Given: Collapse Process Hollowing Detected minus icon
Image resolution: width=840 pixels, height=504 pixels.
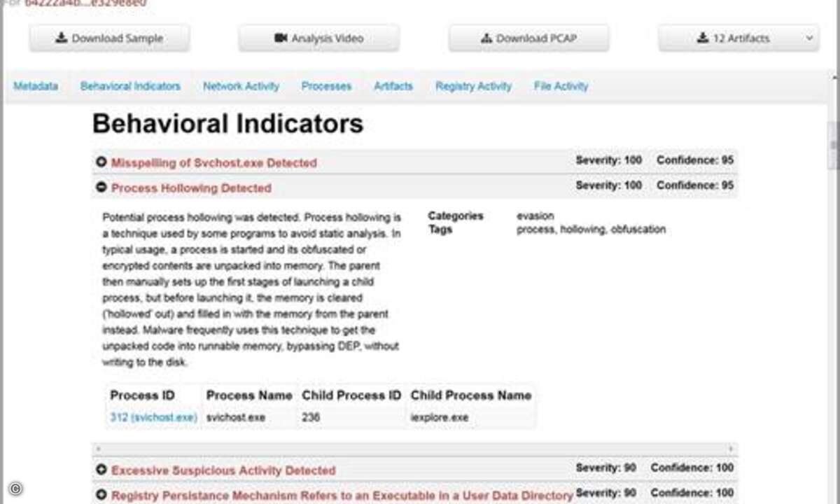Looking at the screenshot, I should [x=101, y=188].
